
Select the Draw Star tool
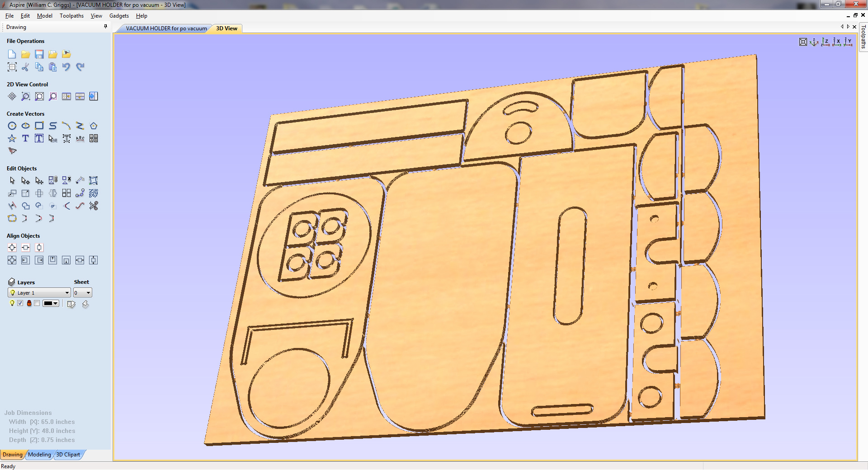point(12,138)
